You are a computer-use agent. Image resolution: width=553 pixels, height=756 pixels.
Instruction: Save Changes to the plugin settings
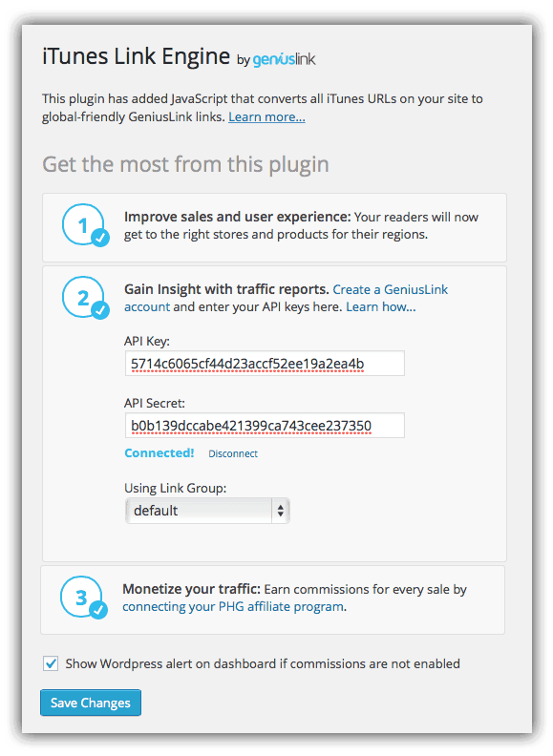point(91,703)
